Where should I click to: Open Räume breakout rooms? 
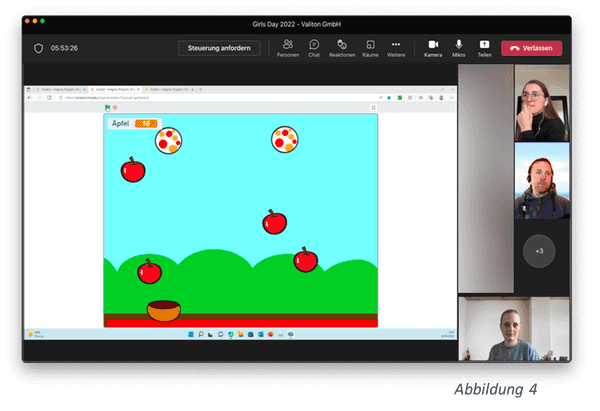(x=369, y=47)
